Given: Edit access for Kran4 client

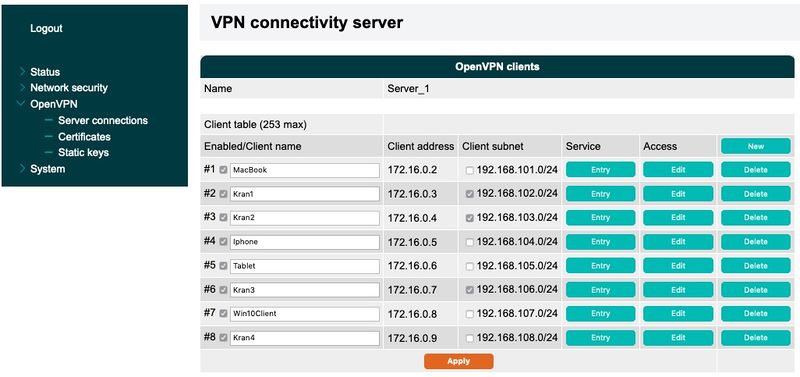Looking at the screenshot, I should pos(678,338).
